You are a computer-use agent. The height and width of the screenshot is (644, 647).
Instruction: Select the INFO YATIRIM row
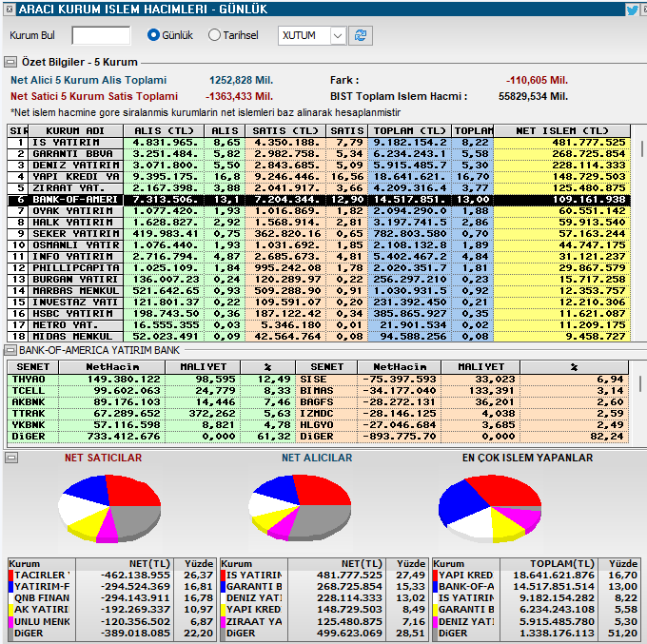coord(319,257)
